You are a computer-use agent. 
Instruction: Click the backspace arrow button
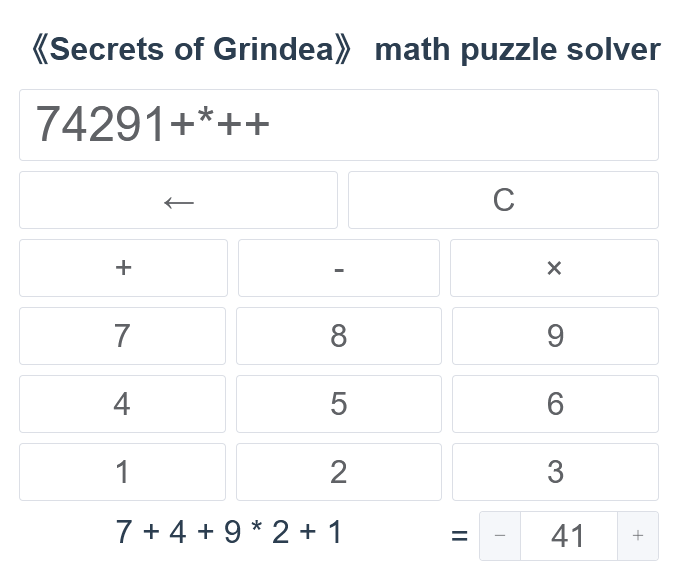click(x=178, y=200)
